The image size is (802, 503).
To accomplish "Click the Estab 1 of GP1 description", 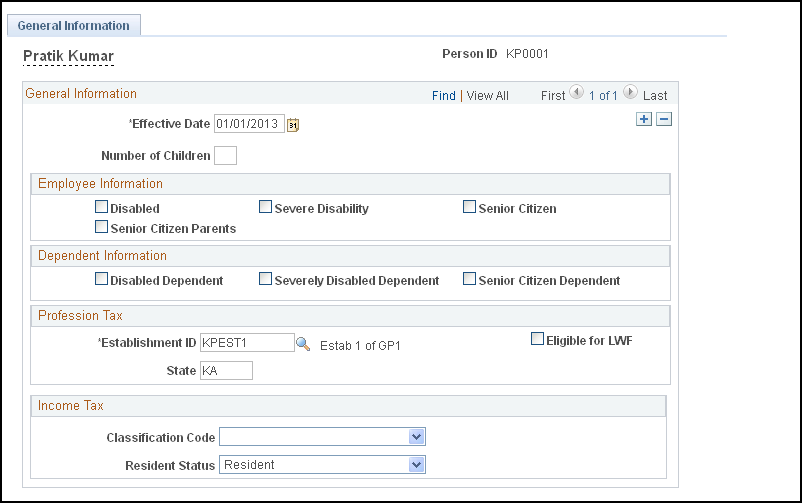I will click(x=360, y=346).
